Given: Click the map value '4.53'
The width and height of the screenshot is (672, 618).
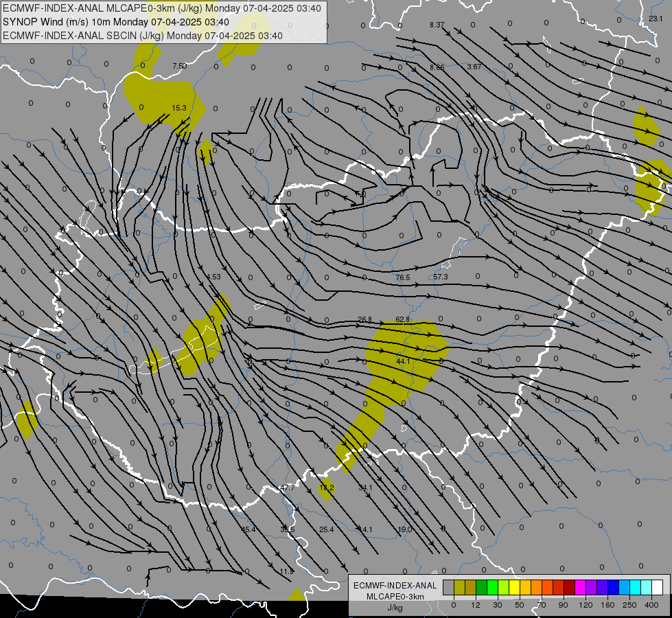Looking at the screenshot, I should tap(213, 277).
